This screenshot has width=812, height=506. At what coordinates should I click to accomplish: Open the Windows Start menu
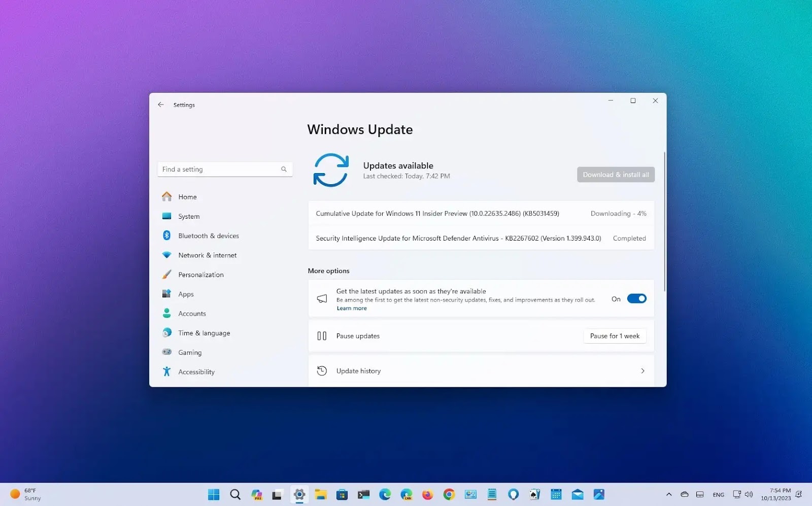pyautogui.click(x=214, y=494)
